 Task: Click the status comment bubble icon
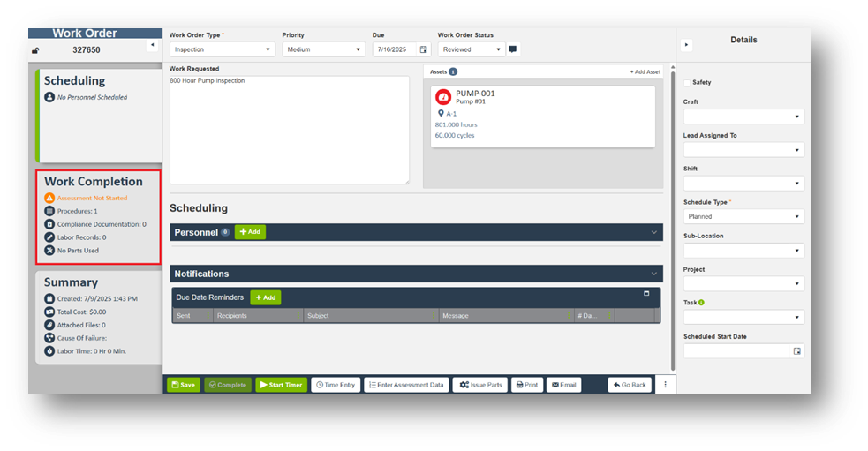tap(513, 49)
